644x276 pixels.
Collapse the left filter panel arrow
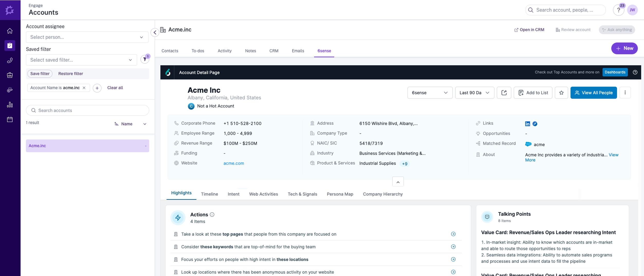[x=155, y=32]
